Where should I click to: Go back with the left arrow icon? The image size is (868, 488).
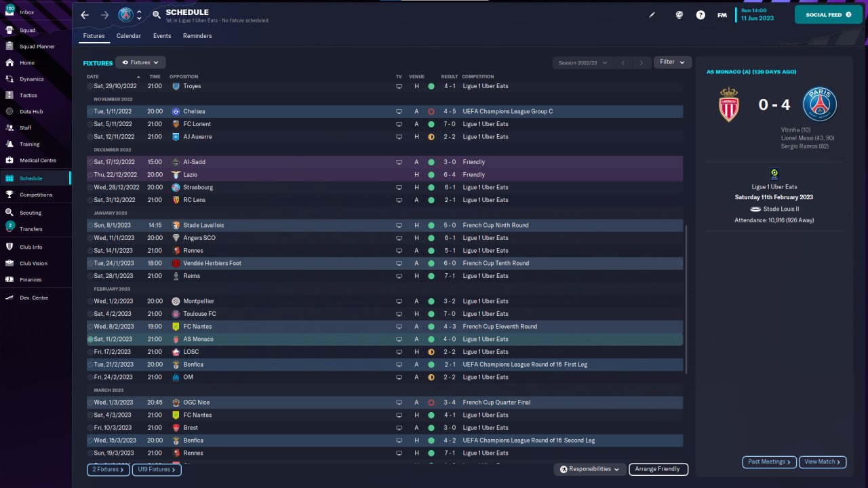pyautogui.click(x=85, y=15)
